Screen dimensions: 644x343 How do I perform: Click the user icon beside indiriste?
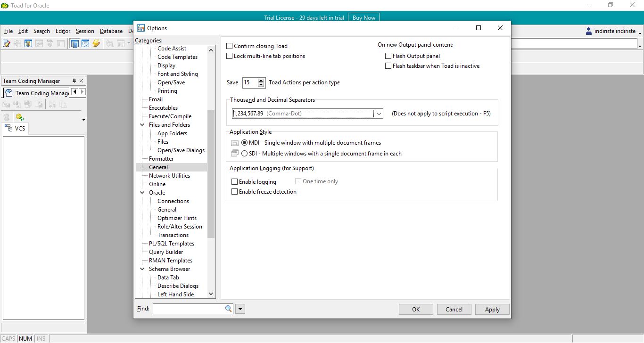pos(589,31)
